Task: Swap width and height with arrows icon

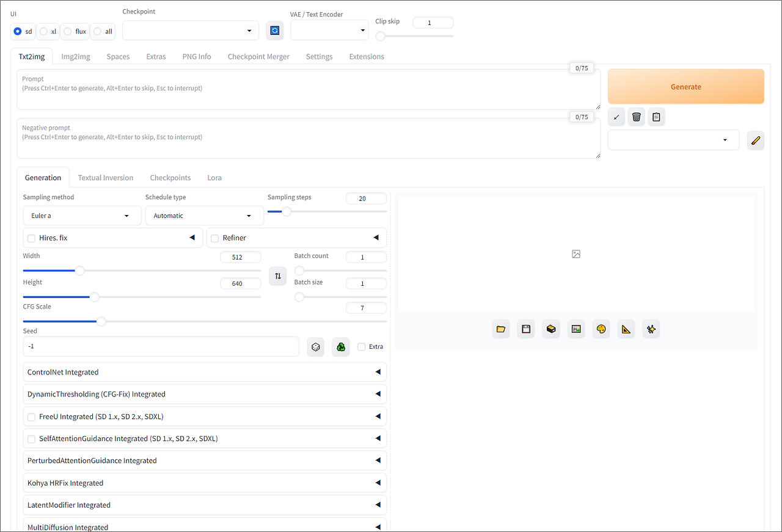Action: click(x=278, y=276)
